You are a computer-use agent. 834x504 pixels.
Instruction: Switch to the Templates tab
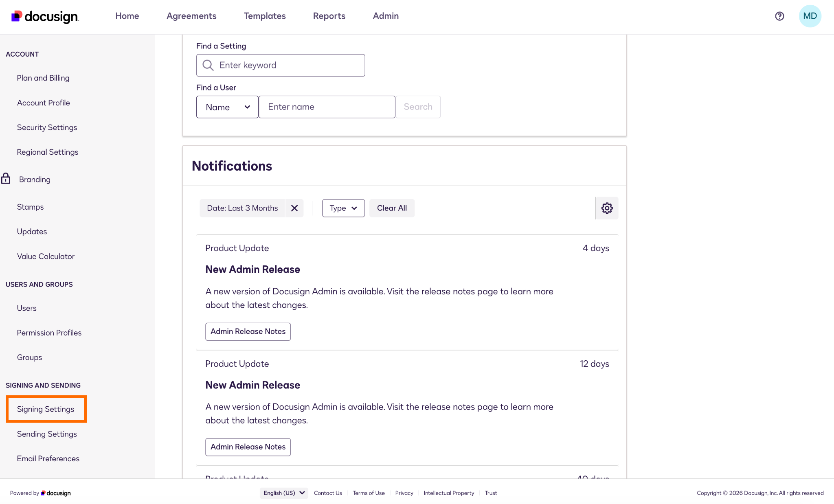pyautogui.click(x=265, y=16)
